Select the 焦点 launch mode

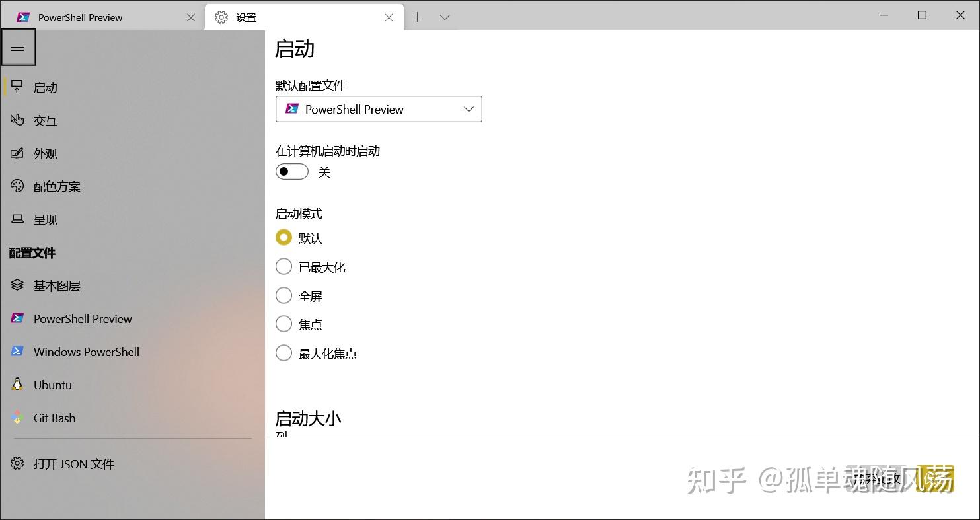[x=283, y=324]
